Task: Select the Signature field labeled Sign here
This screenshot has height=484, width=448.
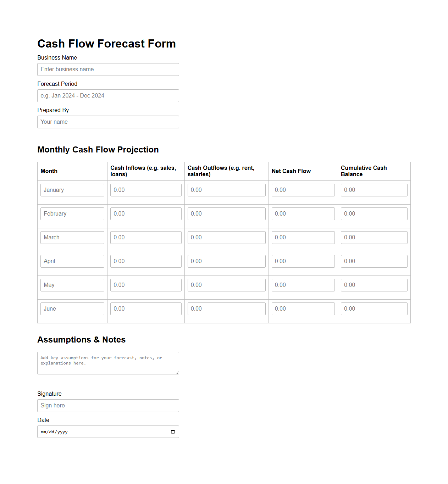Action: [108, 405]
